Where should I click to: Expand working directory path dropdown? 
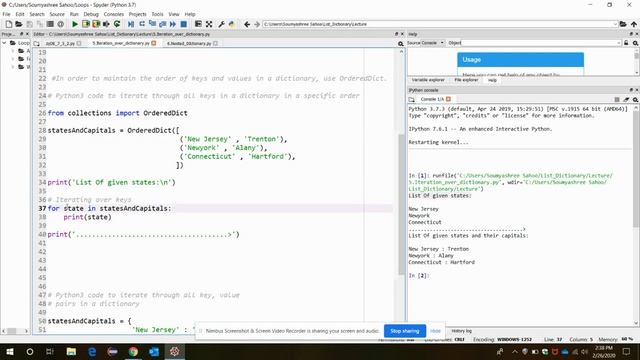(615, 24)
